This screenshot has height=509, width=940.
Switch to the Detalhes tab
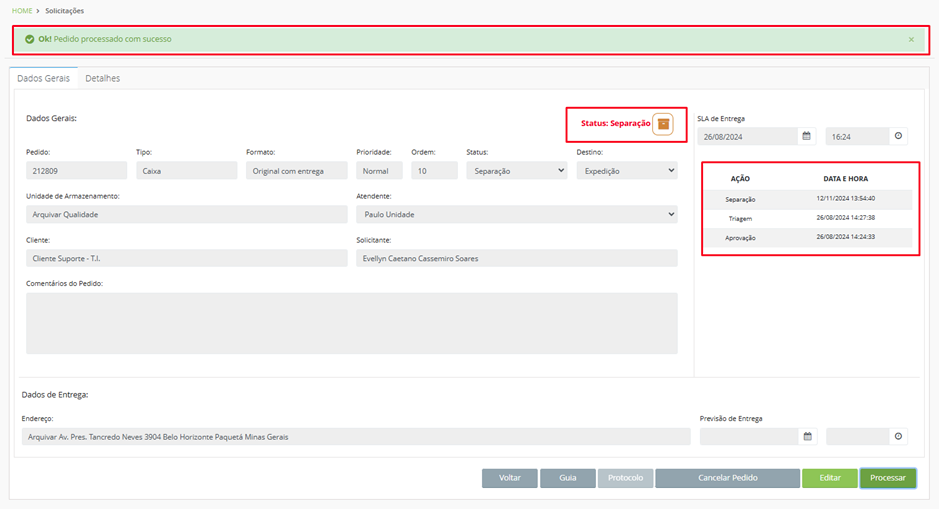(x=103, y=79)
